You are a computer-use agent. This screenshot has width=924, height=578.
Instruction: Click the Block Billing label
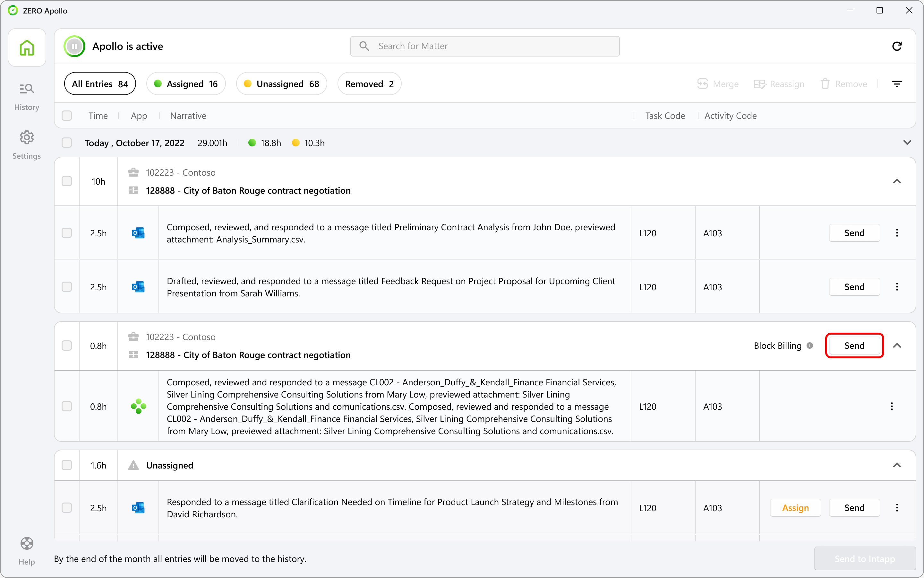(x=777, y=346)
